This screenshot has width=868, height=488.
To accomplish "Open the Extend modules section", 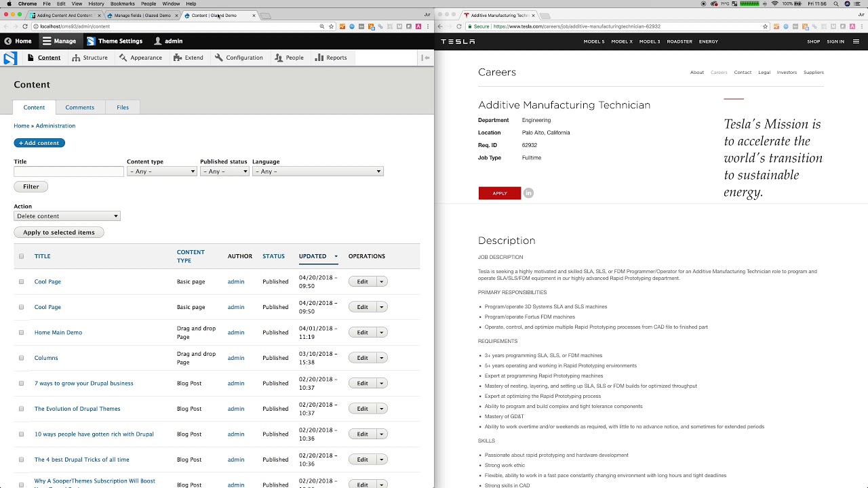I will click(x=189, y=58).
